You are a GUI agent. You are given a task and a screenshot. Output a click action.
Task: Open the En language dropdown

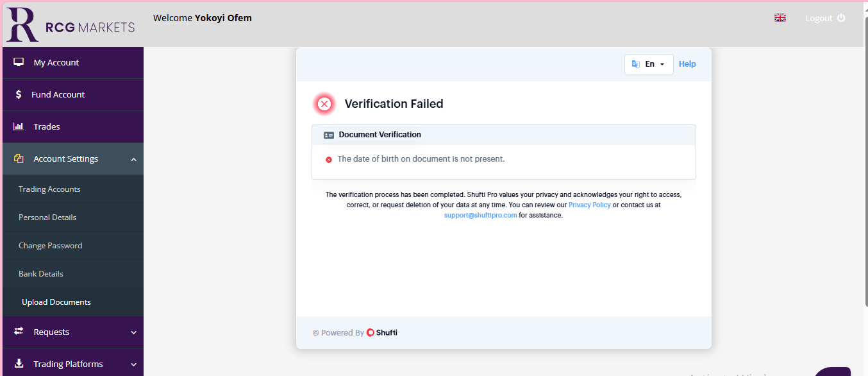point(649,64)
